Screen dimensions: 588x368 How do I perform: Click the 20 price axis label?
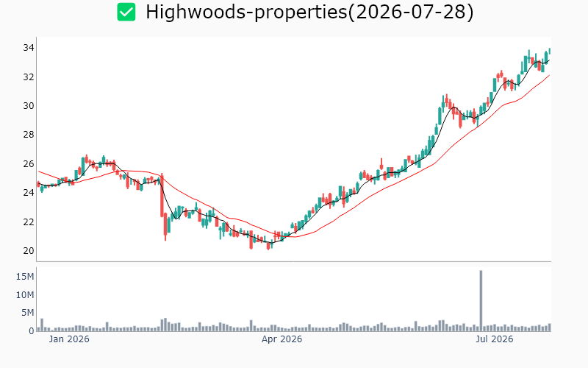29,251
